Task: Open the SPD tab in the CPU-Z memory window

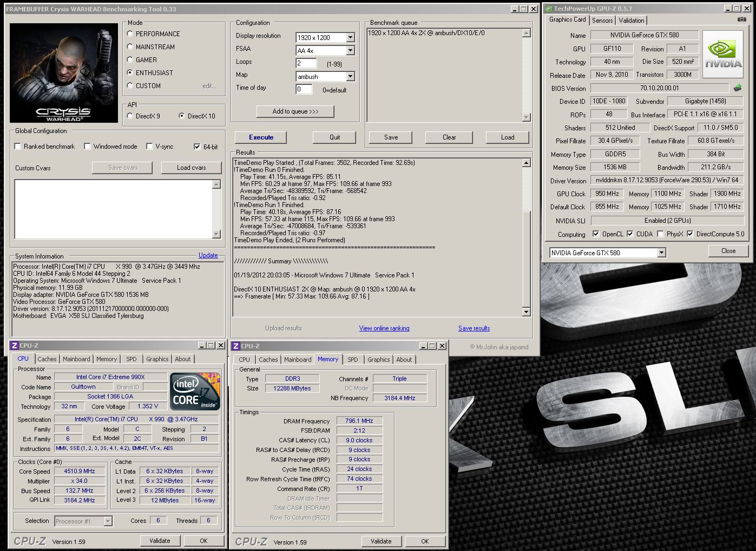Action: coord(352,360)
